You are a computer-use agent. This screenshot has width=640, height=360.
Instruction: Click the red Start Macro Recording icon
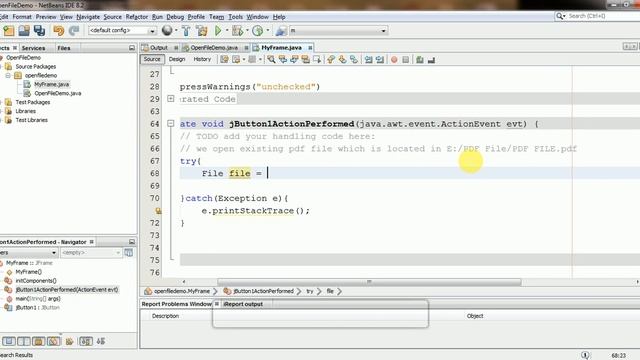(x=394, y=60)
